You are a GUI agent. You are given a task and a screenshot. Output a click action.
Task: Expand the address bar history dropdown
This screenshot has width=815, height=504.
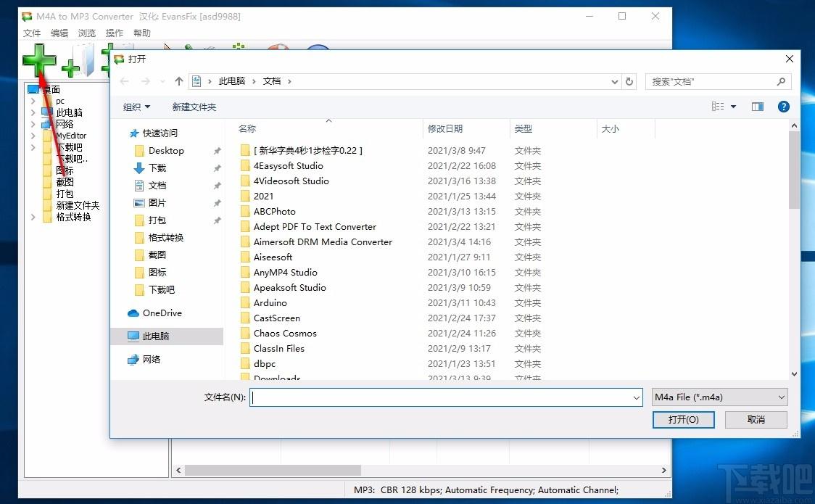[x=614, y=81]
